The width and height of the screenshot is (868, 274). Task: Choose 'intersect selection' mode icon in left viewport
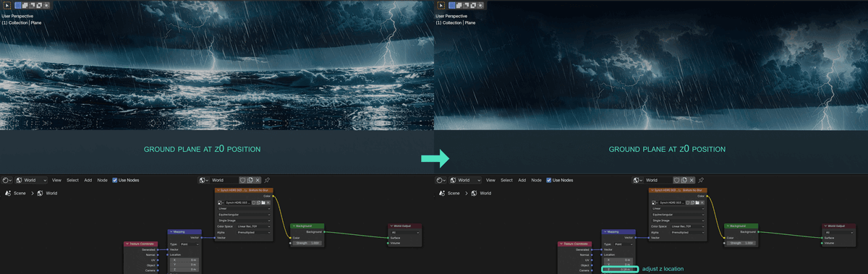(46, 6)
